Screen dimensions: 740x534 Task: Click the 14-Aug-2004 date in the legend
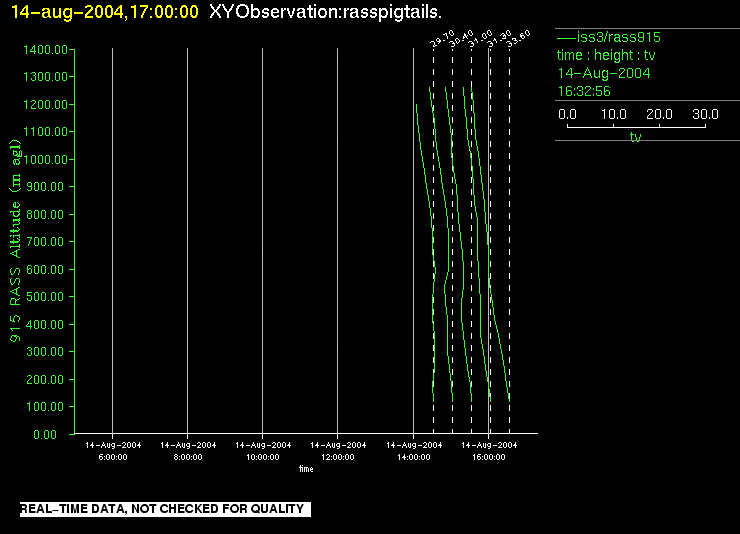tap(604, 73)
